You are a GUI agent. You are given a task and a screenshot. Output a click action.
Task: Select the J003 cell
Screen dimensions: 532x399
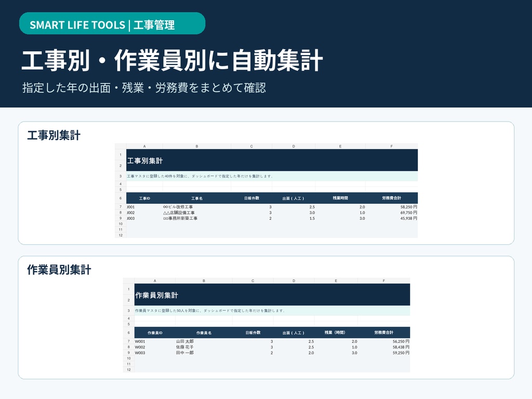point(144,219)
